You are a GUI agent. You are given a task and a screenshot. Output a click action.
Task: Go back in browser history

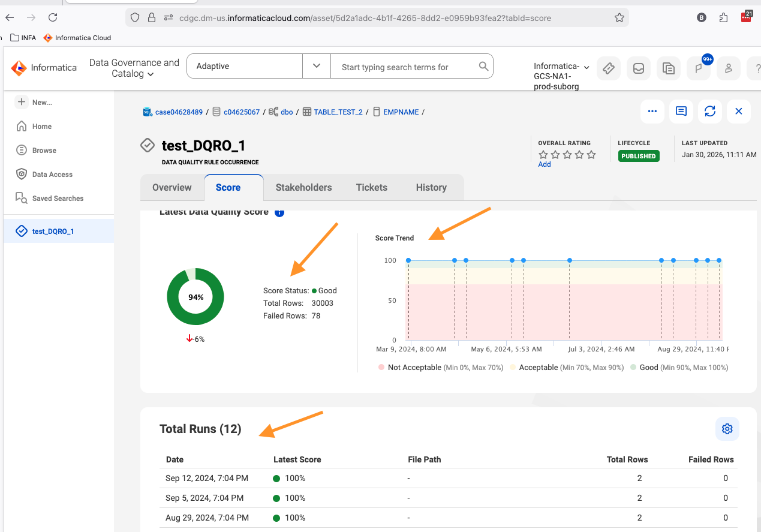[10, 17]
